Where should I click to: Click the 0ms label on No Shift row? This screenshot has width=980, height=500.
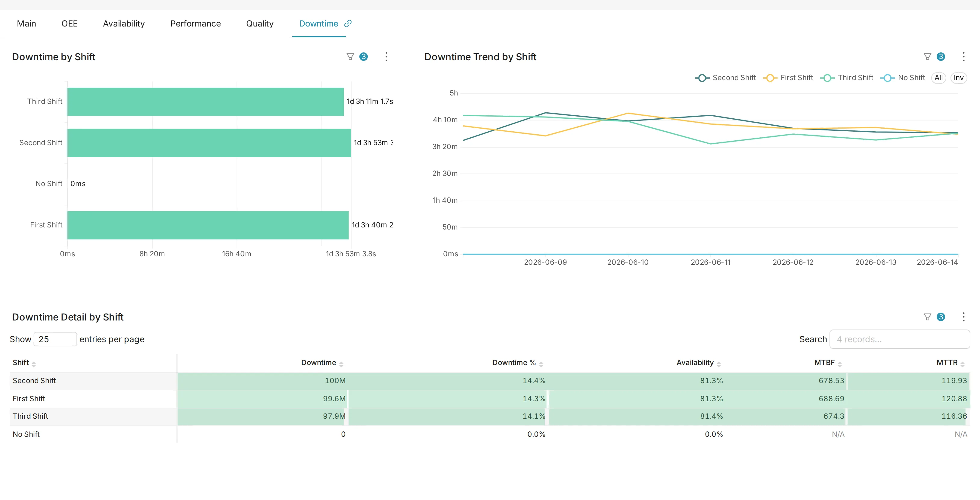78,183
